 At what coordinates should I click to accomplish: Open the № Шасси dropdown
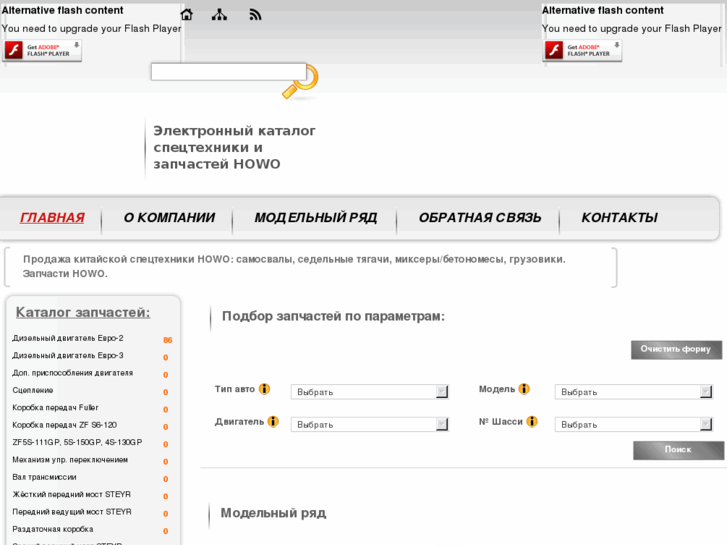633,424
